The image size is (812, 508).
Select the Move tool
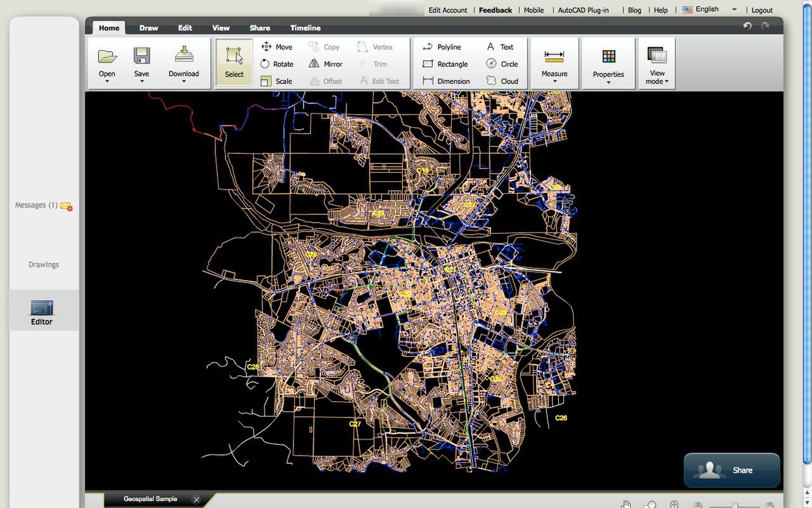(277, 46)
